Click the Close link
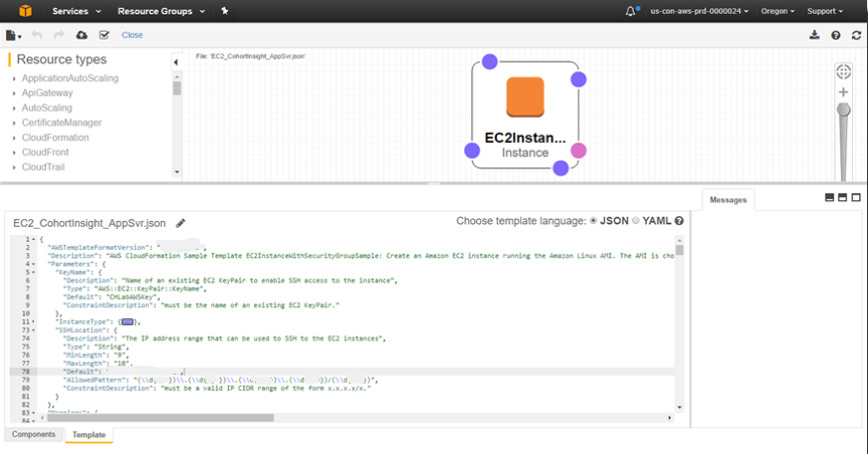This screenshot has height=454, width=868. tap(132, 35)
